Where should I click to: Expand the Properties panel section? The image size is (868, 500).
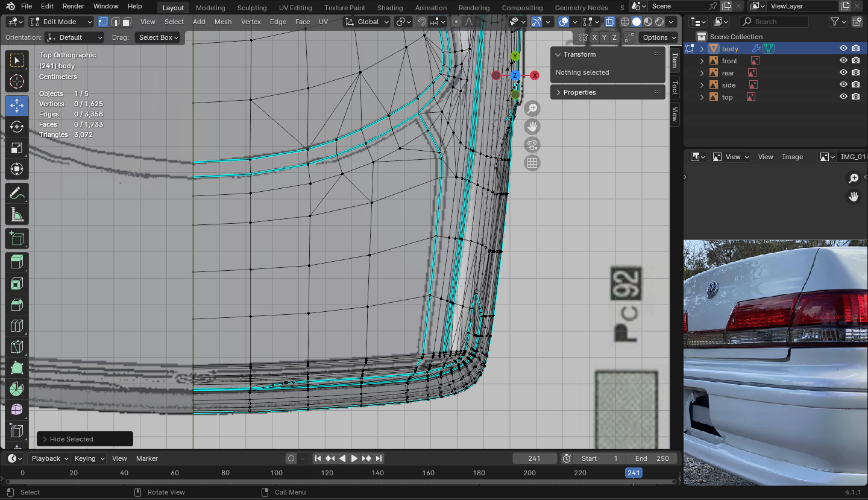pyautogui.click(x=579, y=92)
